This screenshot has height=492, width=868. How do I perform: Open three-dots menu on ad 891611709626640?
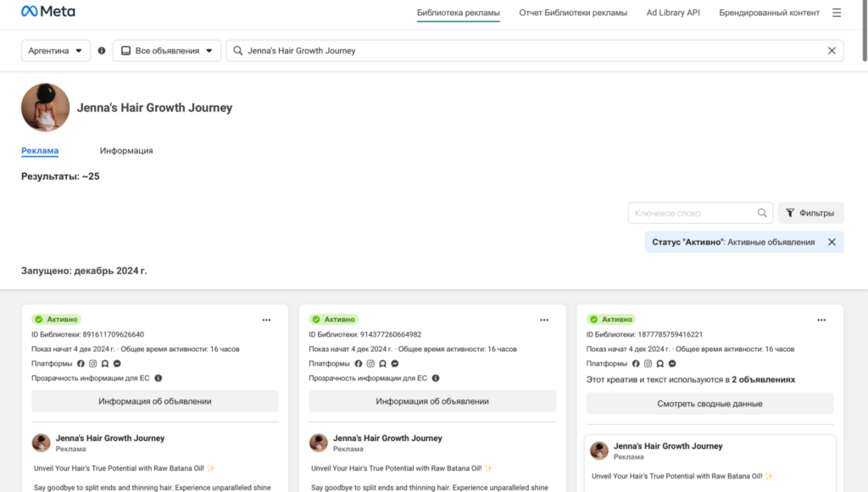click(x=266, y=321)
